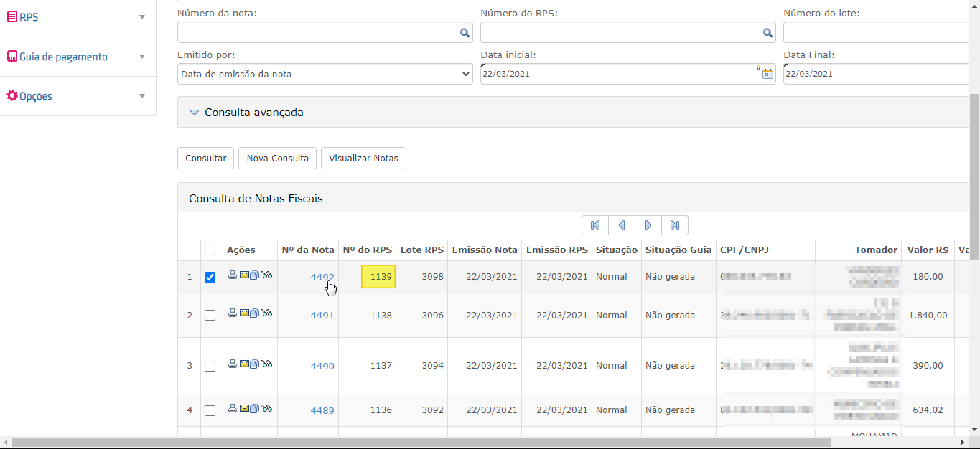Copy nota 4492 with copy icon
The image size is (980, 449).
click(x=254, y=275)
